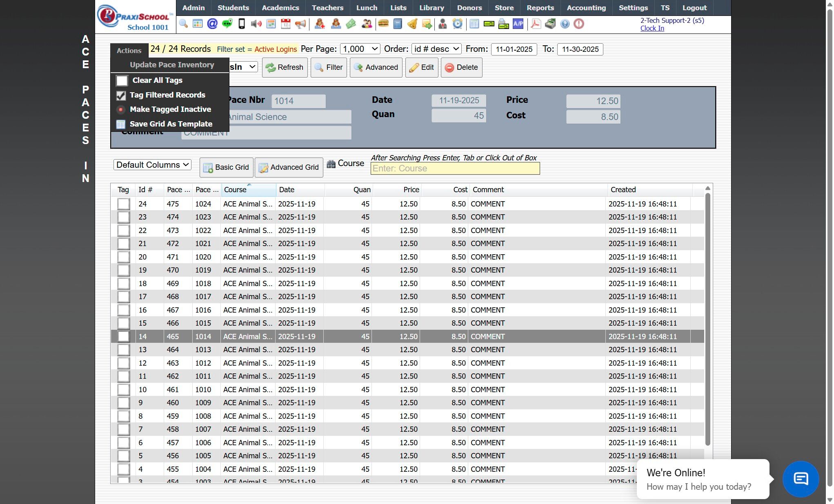
Task: Open the blue help question icon
Action: click(565, 24)
